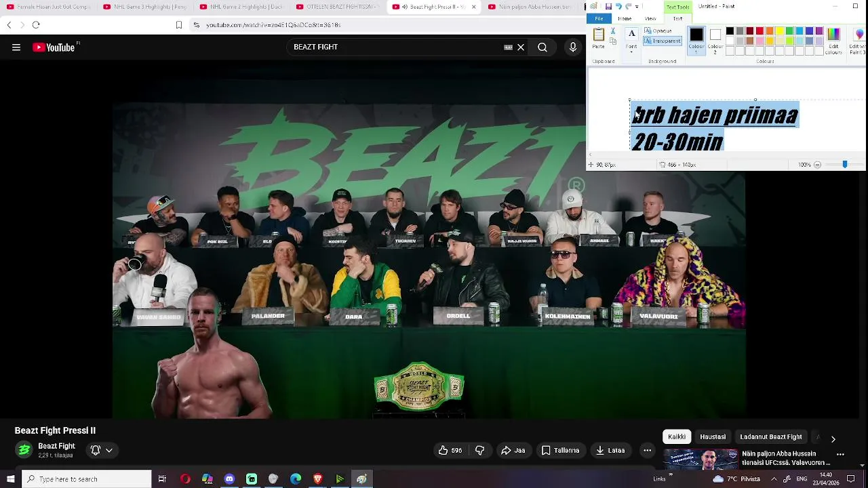The height and width of the screenshot is (488, 868).
Task: Switch to NHL Game 3 Highlights browser tab
Action: click(x=144, y=7)
